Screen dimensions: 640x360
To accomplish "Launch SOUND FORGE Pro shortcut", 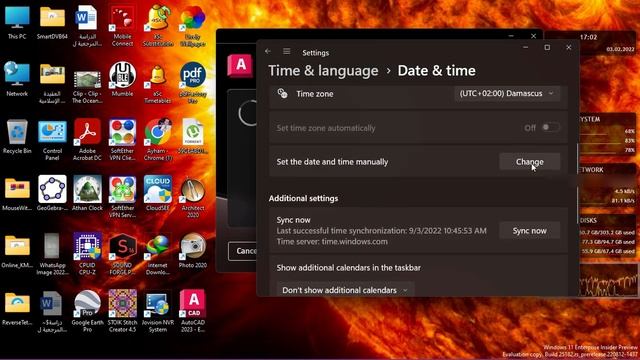I will click(122, 254).
